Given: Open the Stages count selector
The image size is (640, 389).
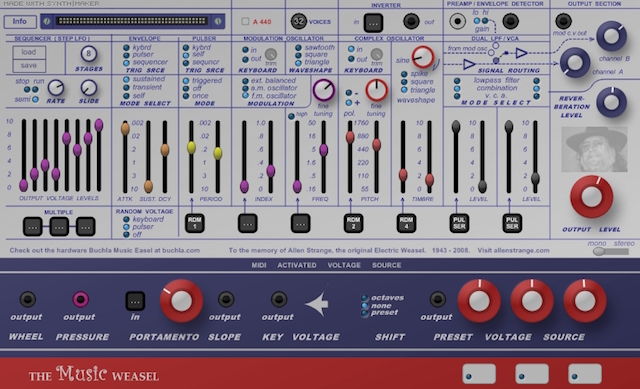Looking at the screenshot, I should click(x=89, y=53).
